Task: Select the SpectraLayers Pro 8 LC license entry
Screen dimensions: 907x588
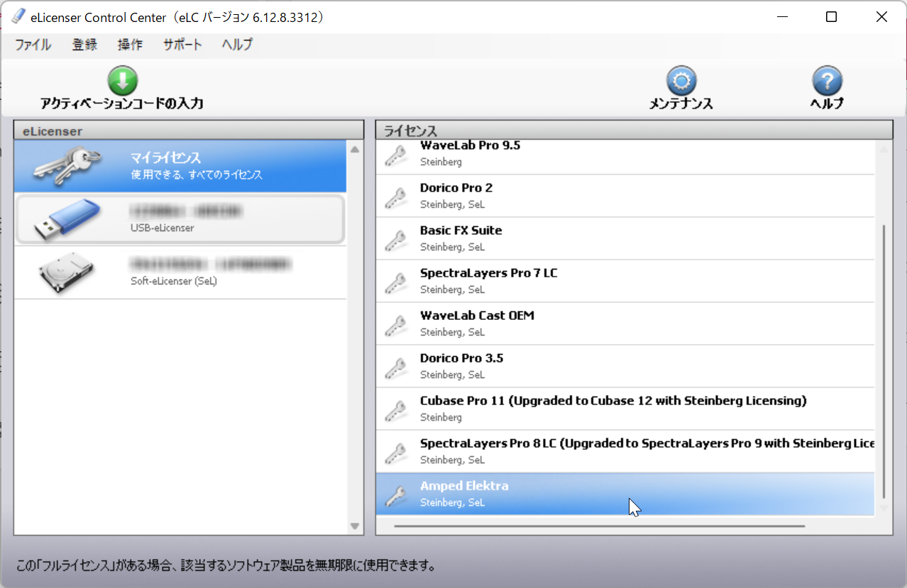Action: point(625,452)
